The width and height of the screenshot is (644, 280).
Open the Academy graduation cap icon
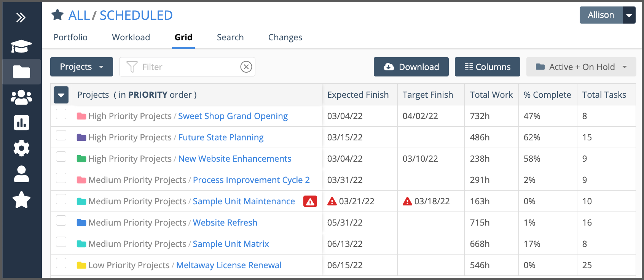point(21,46)
